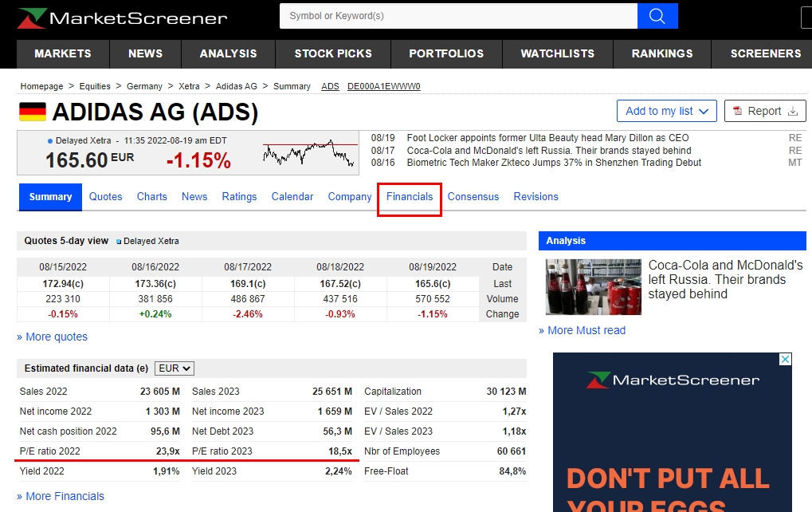Switch to the Calendar tab
The height and width of the screenshot is (512, 812).
tap(292, 197)
